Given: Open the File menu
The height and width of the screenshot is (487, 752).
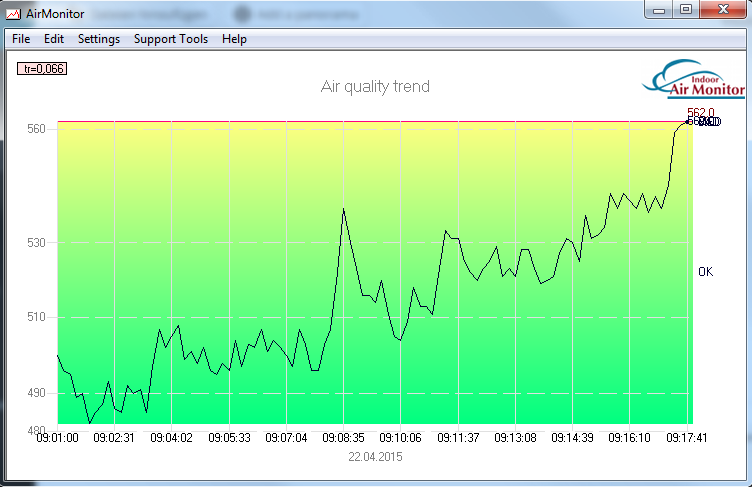Looking at the screenshot, I should [x=21, y=39].
